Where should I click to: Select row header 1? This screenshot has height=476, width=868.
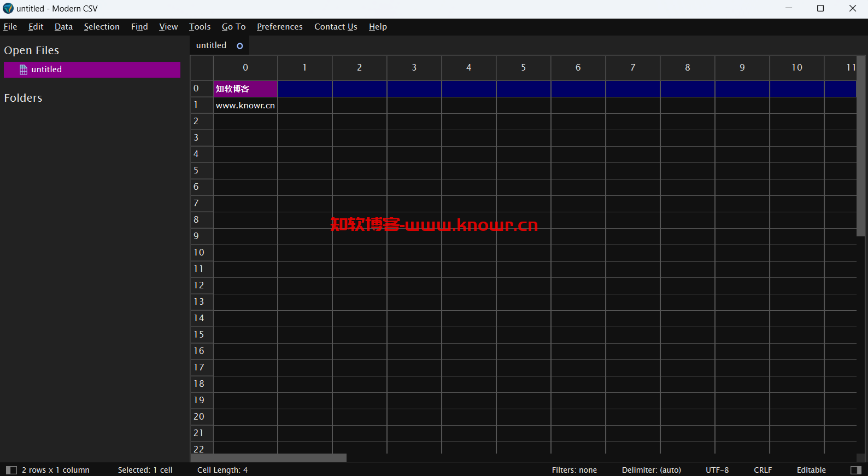click(202, 105)
